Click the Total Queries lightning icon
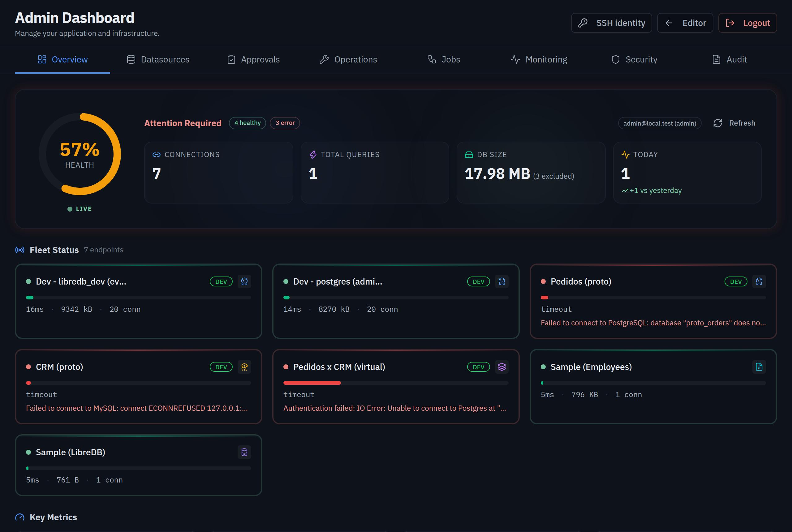 pyautogui.click(x=313, y=155)
